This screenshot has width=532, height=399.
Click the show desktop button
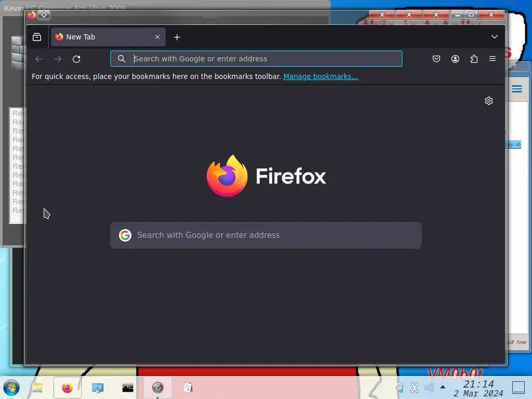[x=518, y=388]
